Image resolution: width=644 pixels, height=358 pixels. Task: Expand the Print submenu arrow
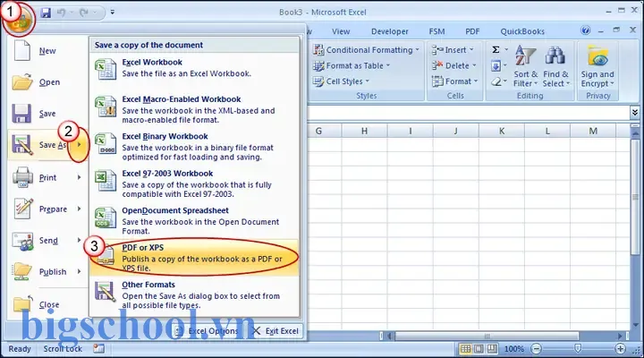pyautogui.click(x=79, y=177)
